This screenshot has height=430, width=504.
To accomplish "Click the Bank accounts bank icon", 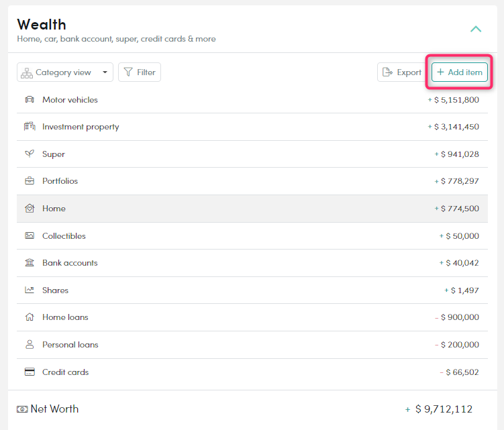I will coord(30,262).
